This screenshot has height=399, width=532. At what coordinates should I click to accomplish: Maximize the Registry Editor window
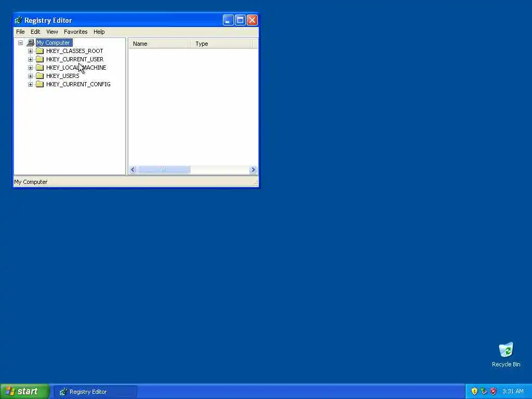(240, 20)
